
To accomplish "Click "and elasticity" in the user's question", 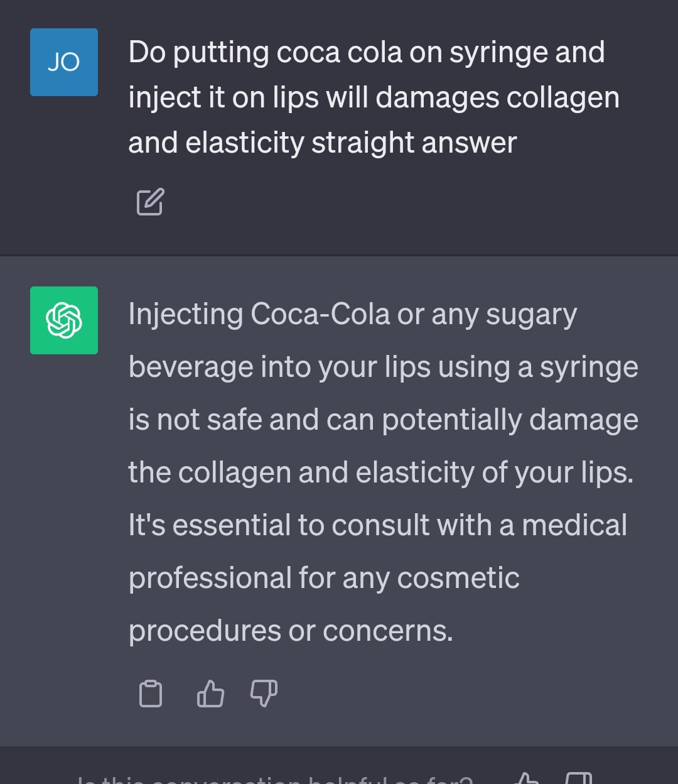I will coord(216,143).
